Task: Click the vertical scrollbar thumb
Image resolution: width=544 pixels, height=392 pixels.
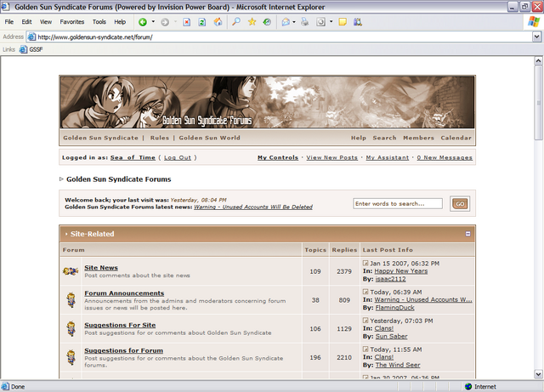Action: [538, 103]
